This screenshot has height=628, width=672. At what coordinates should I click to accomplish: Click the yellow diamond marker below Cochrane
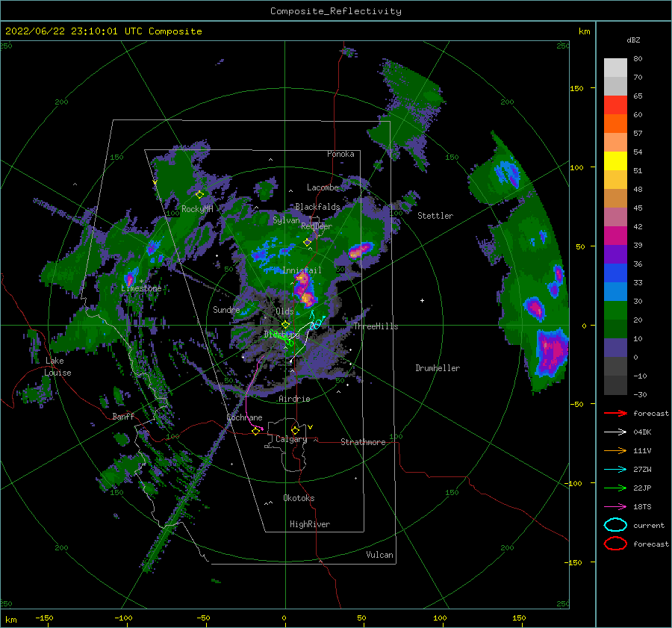pyautogui.click(x=256, y=431)
